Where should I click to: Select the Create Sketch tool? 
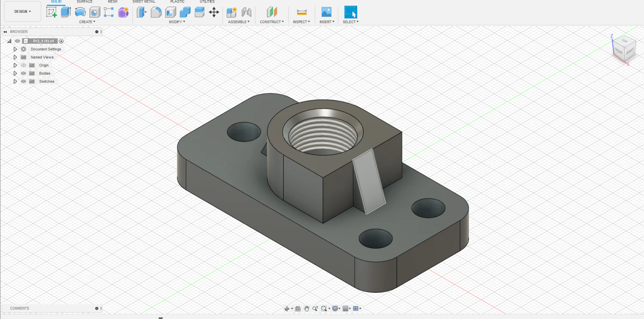tap(52, 12)
